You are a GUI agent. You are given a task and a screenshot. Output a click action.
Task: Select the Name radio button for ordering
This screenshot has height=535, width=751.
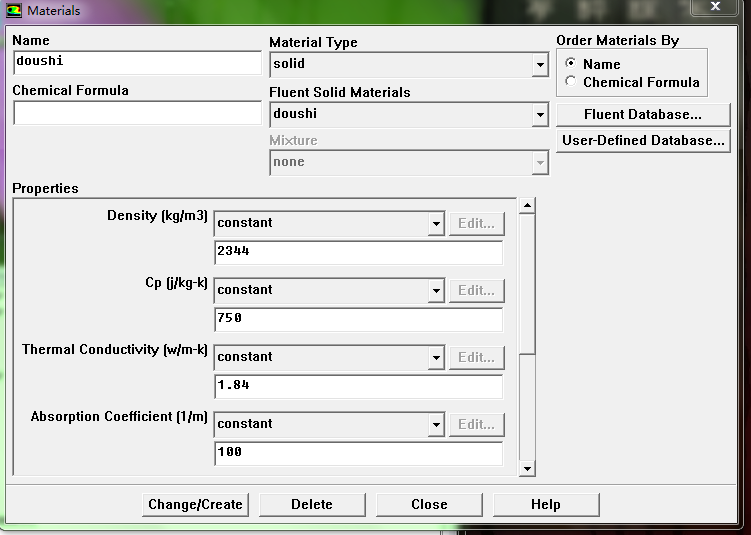(x=571, y=64)
